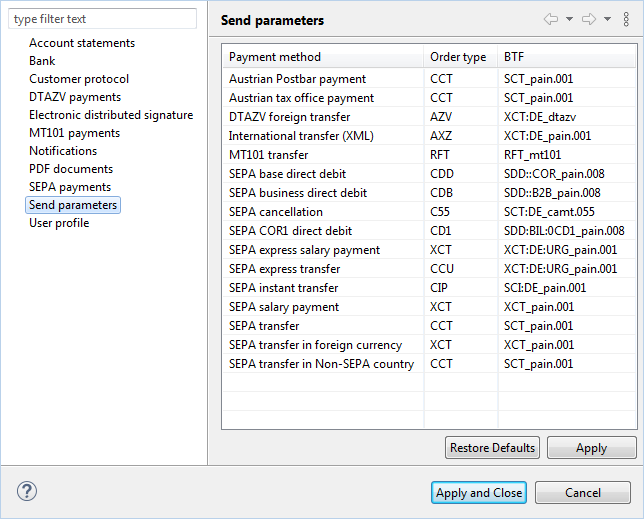Click the back navigation arrow icon

click(551, 19)
